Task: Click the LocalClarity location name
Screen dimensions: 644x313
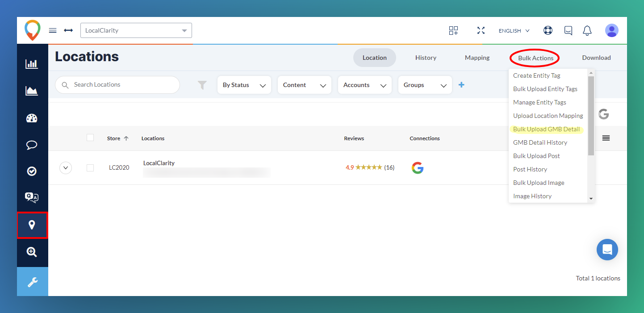Action: click(159, 163)
